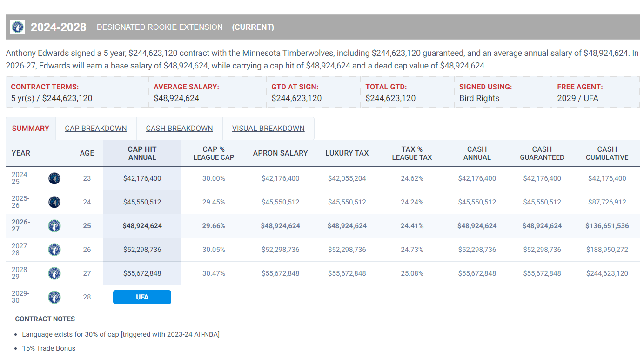Viewport: 644px width, 360px height.
Task: Click the 30% of cap language note
Action: tap(121, 334)
